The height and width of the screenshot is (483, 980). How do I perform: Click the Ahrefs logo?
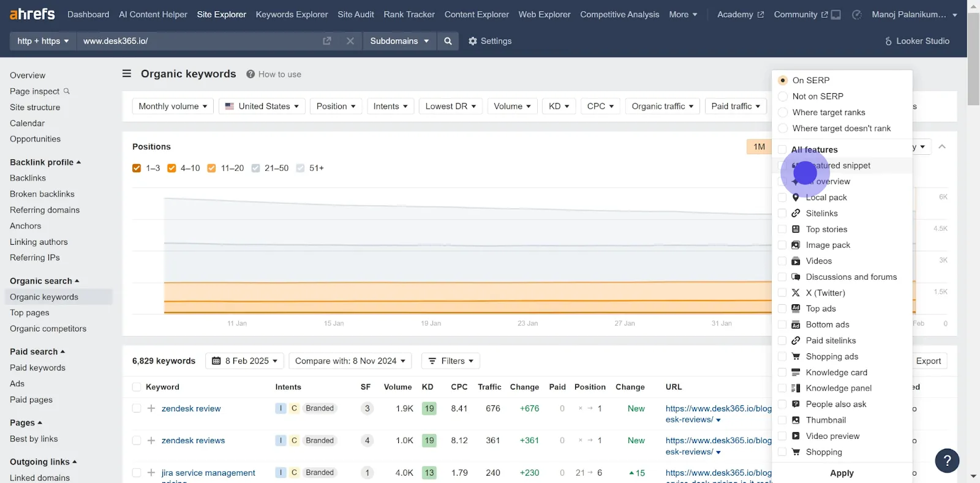click(32, 13)
